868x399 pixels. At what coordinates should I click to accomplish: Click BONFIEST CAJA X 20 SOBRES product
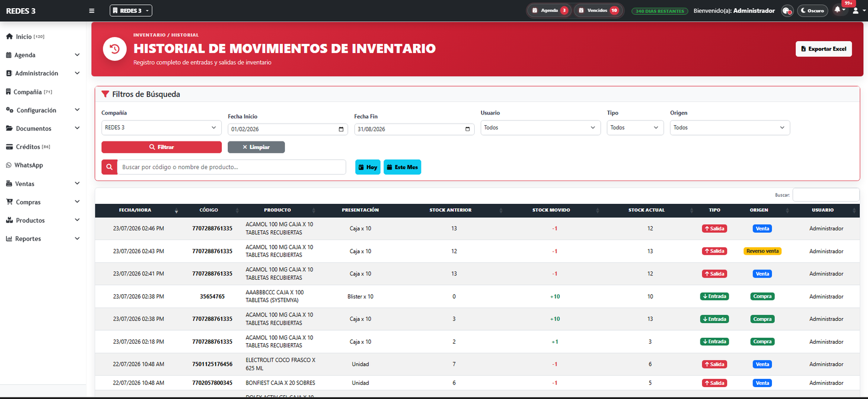[x=280, y=383]
